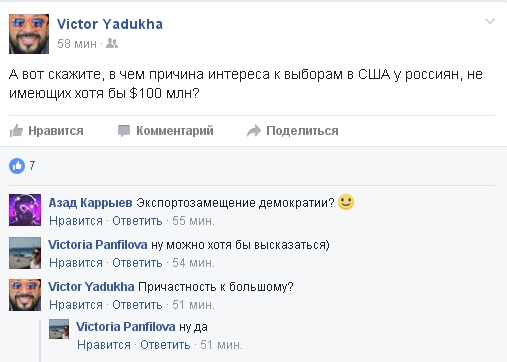The image size is (507, 362).
Task: Open Victor Yadukha's post avatar
Action: 29,34
